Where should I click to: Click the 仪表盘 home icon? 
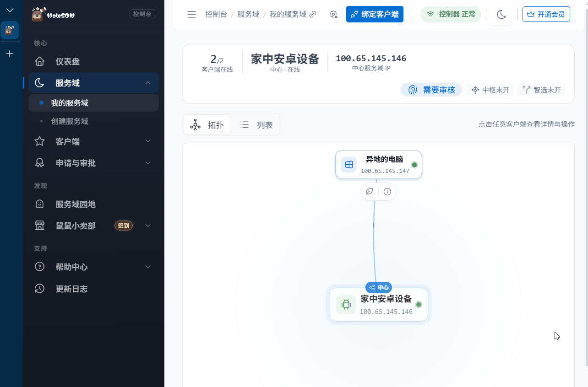[x=40, y=61]
